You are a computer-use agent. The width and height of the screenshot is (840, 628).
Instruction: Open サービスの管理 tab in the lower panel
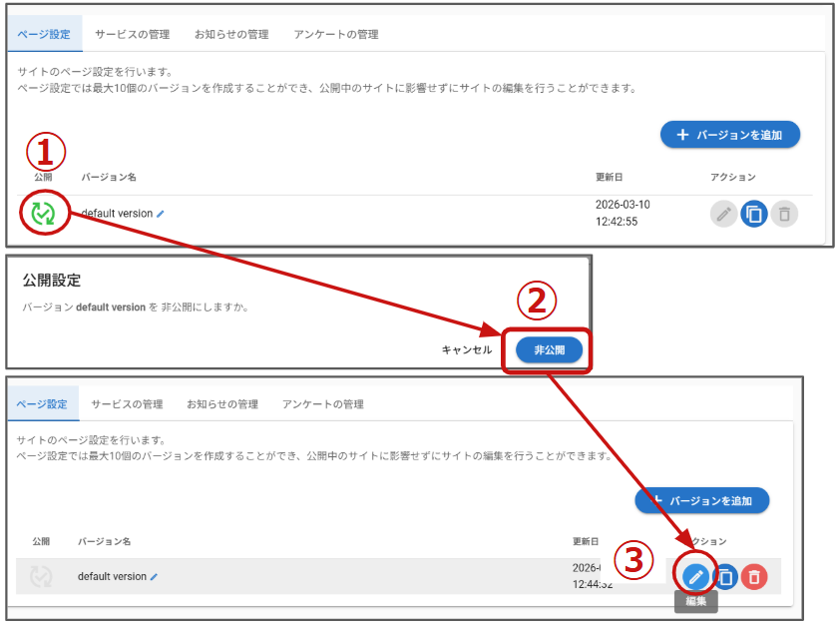click(127, 404)
